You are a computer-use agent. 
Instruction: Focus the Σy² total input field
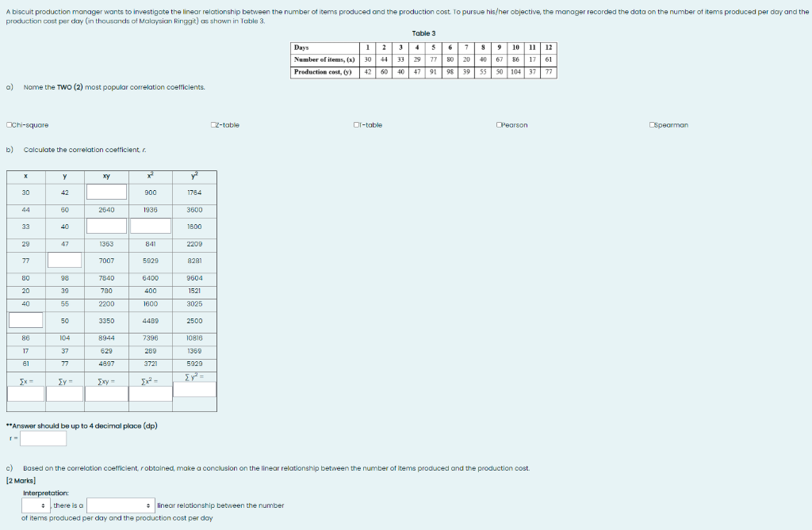point(195,390)
